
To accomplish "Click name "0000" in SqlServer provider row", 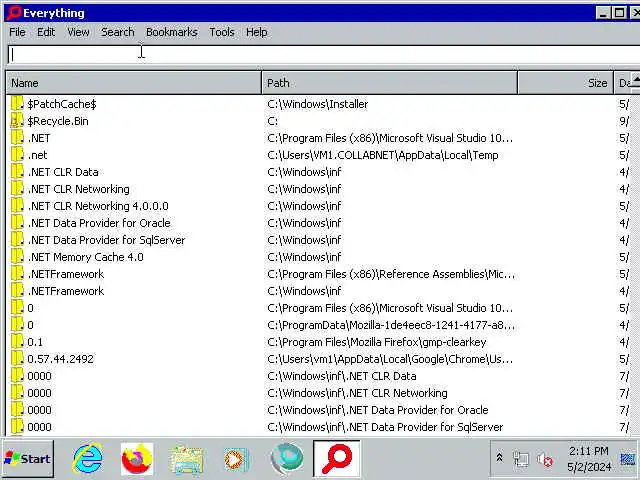I will pyautogui.click(x=39, y=427).
